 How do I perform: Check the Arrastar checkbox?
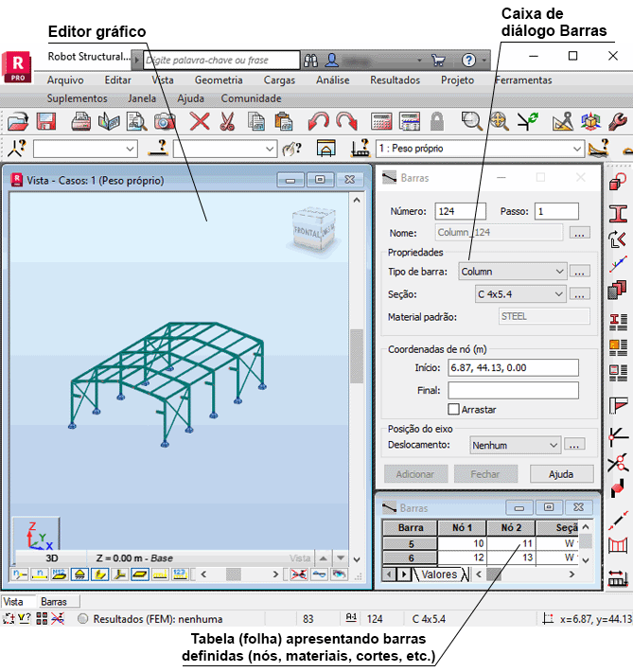tap(453, 409)
